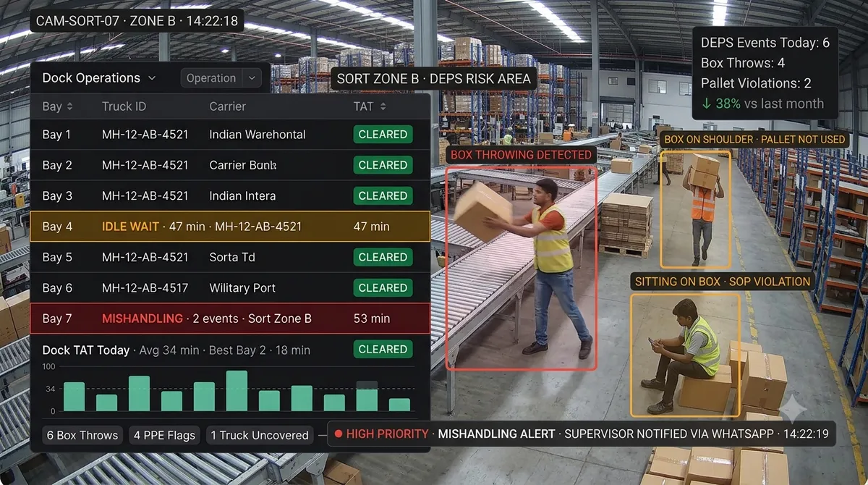Expand the Dock Operations chevron

151,77
